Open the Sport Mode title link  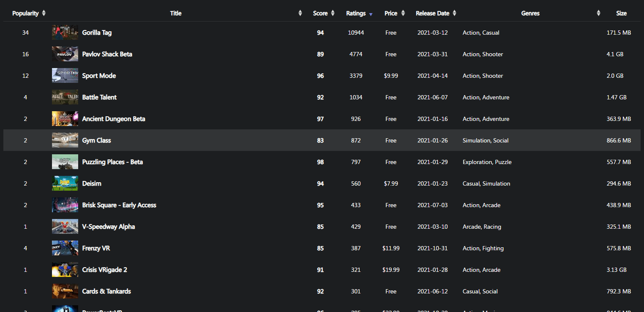point(99,76)
